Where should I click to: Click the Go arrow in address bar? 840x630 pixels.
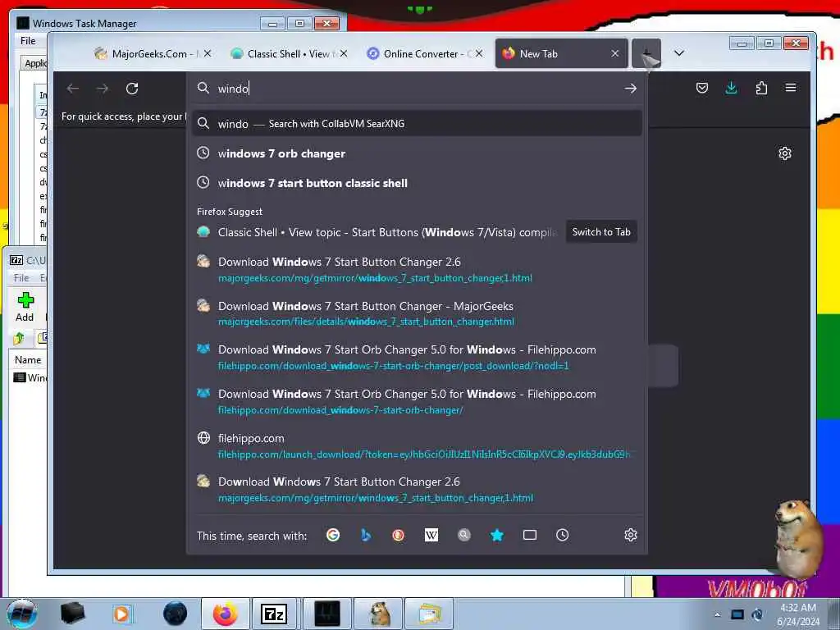[630, 89]
